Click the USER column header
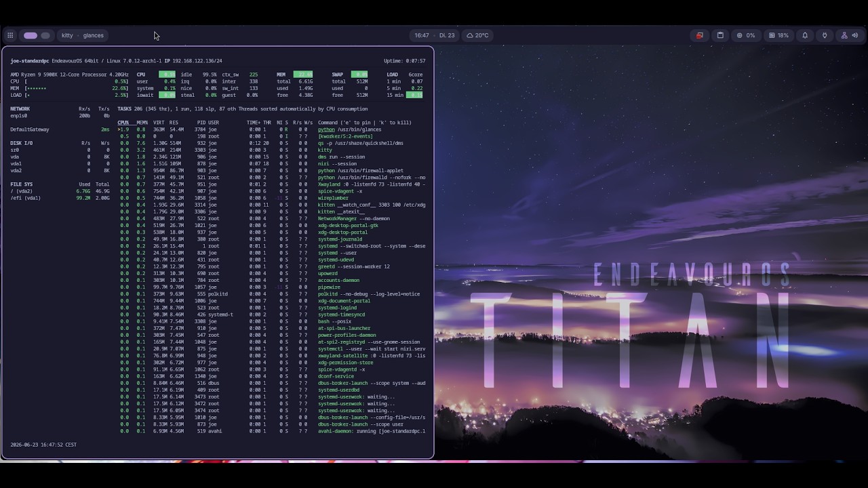The image size is (868, 488). point(214,123)
